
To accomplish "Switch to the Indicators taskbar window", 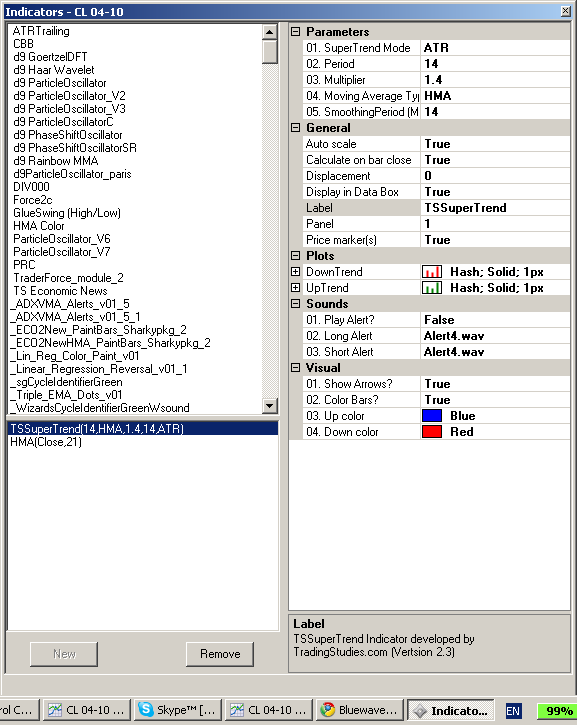I will (451, 710).
